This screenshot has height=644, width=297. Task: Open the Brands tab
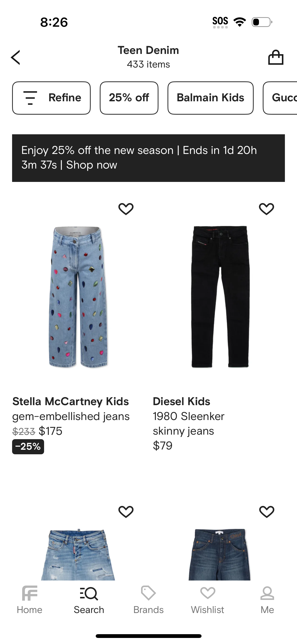click(x=148, y=600)
